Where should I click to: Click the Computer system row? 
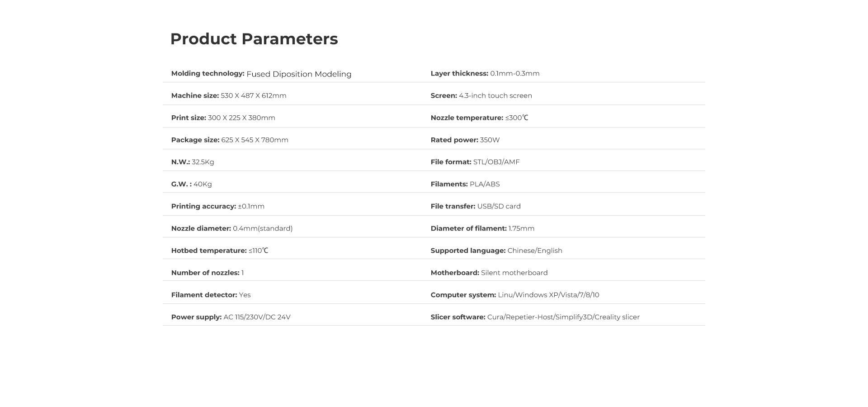coord(515,295)
